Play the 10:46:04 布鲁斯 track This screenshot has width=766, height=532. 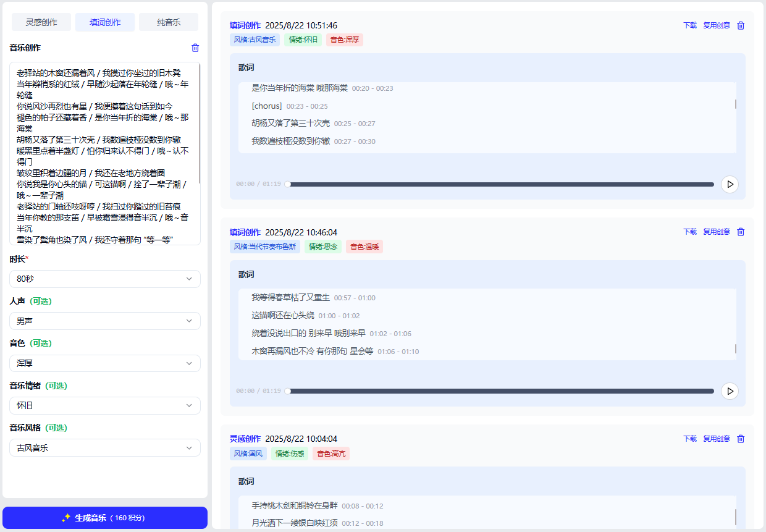pos(730,391)
